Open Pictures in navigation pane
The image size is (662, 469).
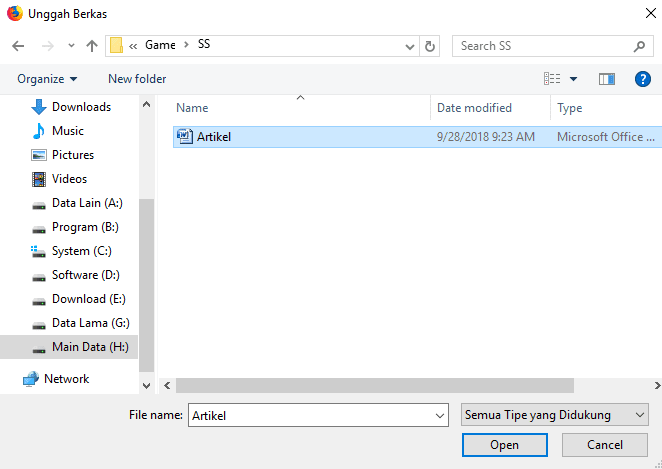coord(73,155)
